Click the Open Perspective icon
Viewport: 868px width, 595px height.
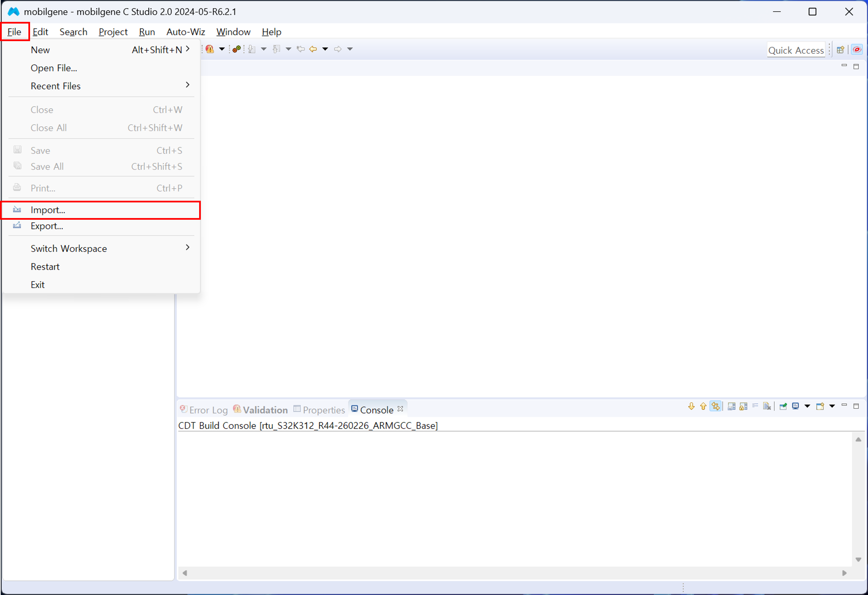(840, 50)
